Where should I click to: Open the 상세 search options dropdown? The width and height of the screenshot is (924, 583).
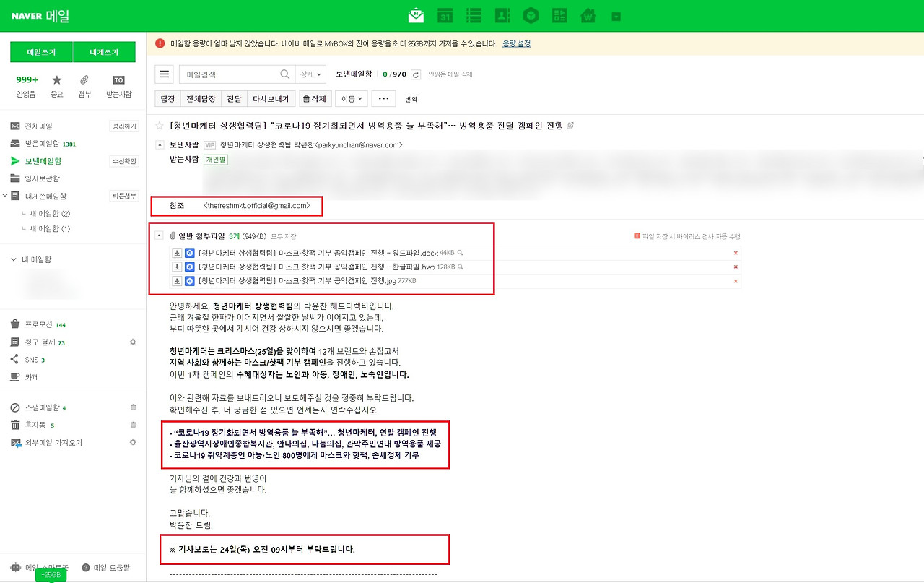pyautogui.click(x=310, y=73)
